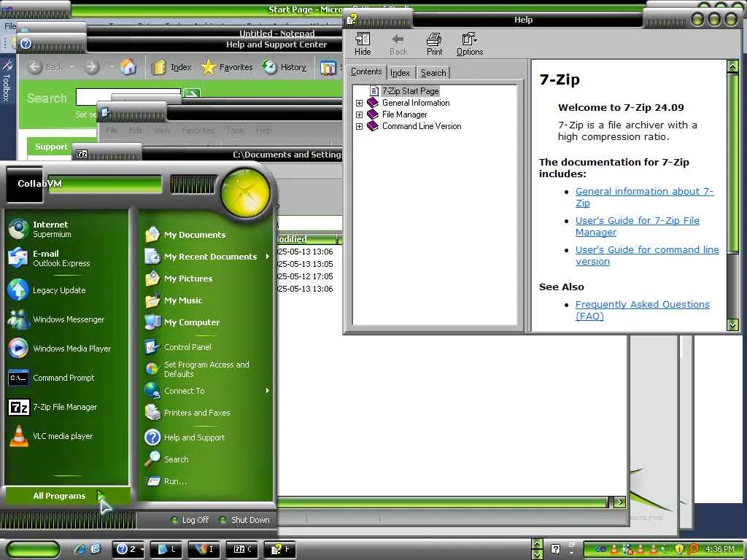Click the horizontal scroll right arrow in 7-Zip window
Viewport: 747px width, 560px height.
619,502
